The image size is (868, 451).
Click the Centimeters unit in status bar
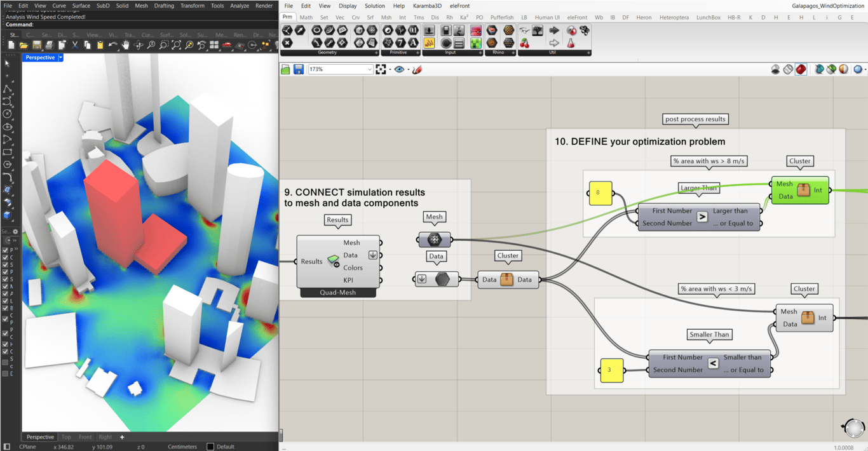click(x=182, y=447)
